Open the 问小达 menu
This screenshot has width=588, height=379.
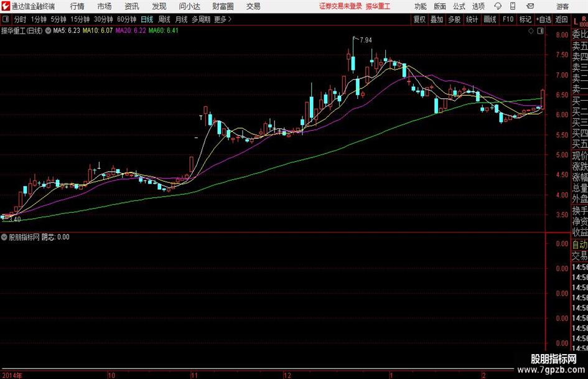click(189, 6)
